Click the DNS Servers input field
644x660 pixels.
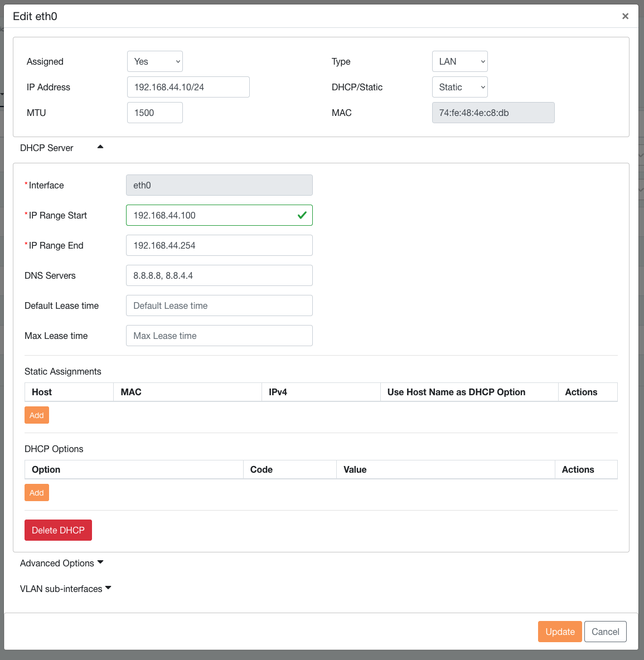(x=219, y=275)
